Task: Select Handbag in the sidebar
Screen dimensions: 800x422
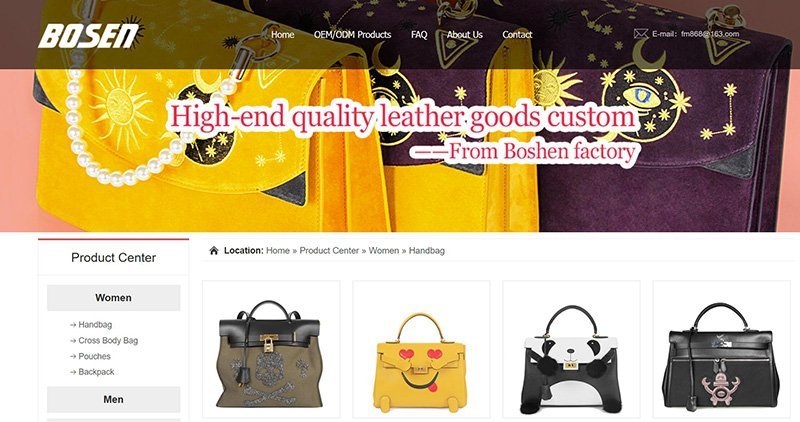Action: tap(95, 325)
